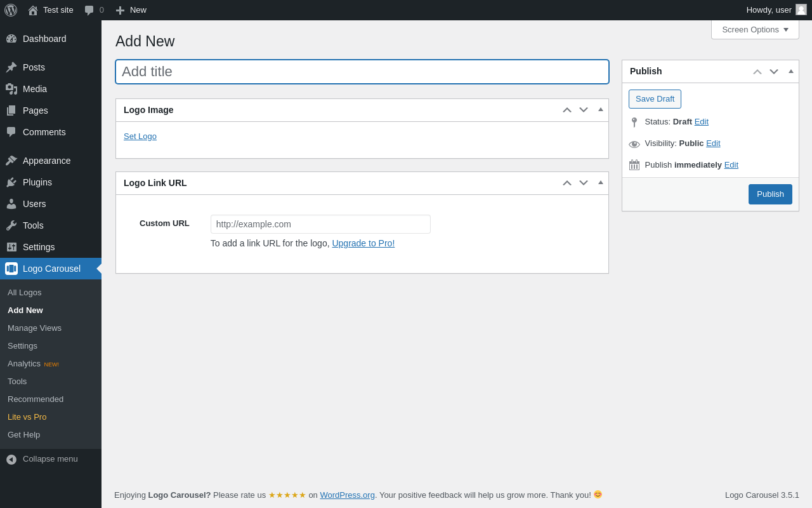Open Recommended submenu
The image size is (812, 508).
(x=51, y=399)
